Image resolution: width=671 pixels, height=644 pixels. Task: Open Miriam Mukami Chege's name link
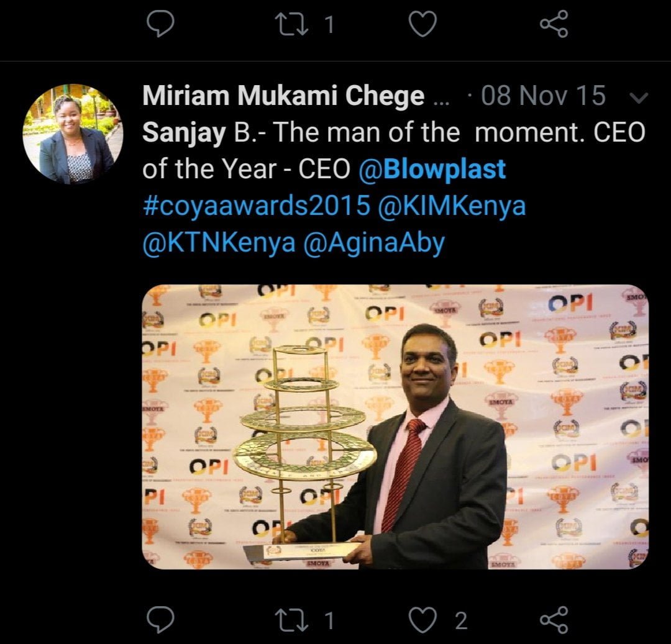(x=283, y=96)
